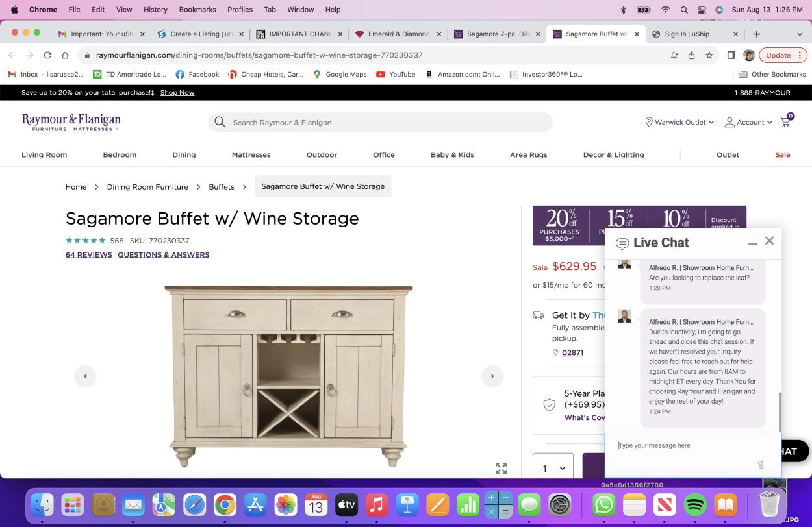Open the Mattresses navigation menu
Viewport: 812px width, 527px height.
pos(251,154)
